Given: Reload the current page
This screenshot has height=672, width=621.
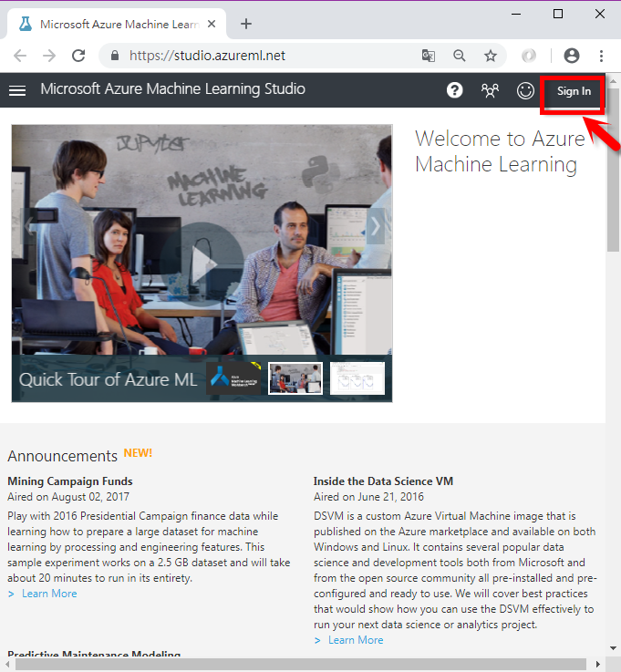Looking at the screenshot, I should click(x=78, y=56).
